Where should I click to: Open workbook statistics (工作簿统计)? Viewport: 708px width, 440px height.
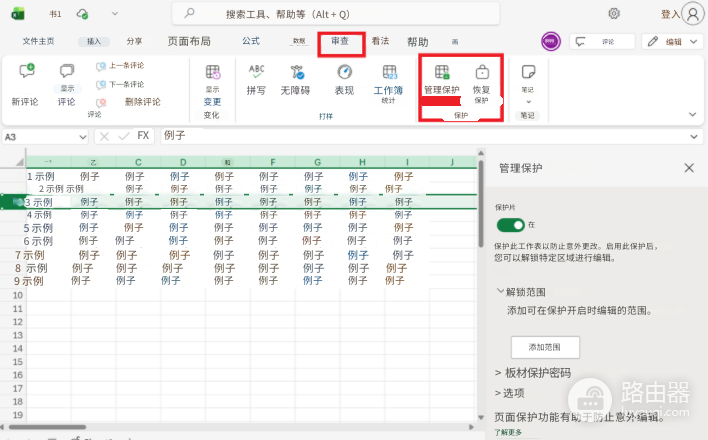click(388, 84)
